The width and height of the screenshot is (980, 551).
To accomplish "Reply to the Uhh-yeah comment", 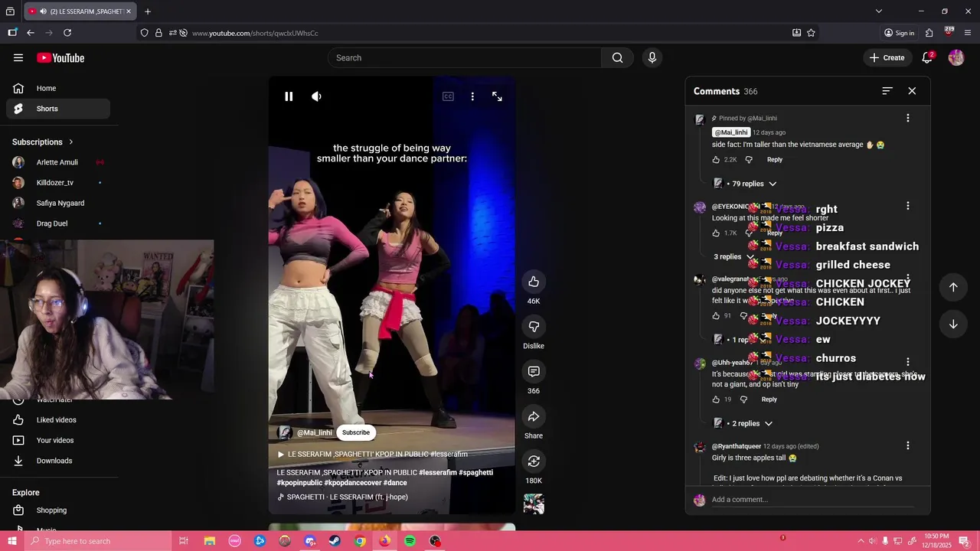I will pos(769,399).
